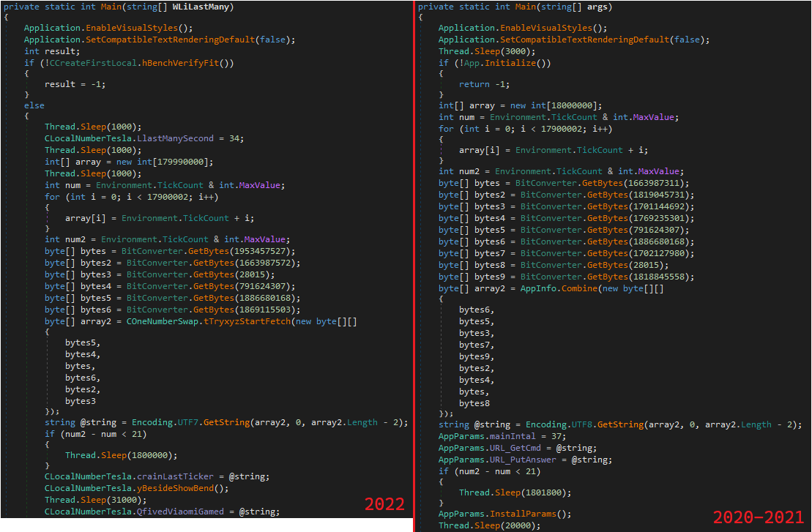
Task: Click the CCreateFirstLocal class name
Action: coord(93,63)
